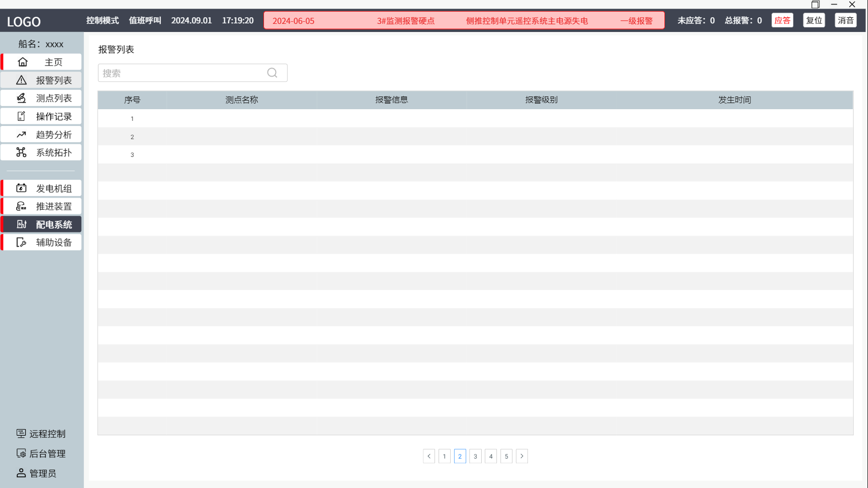Click the search magnifier icon
The width and height of the screenshot is (868, 488).
pos(272,73)
